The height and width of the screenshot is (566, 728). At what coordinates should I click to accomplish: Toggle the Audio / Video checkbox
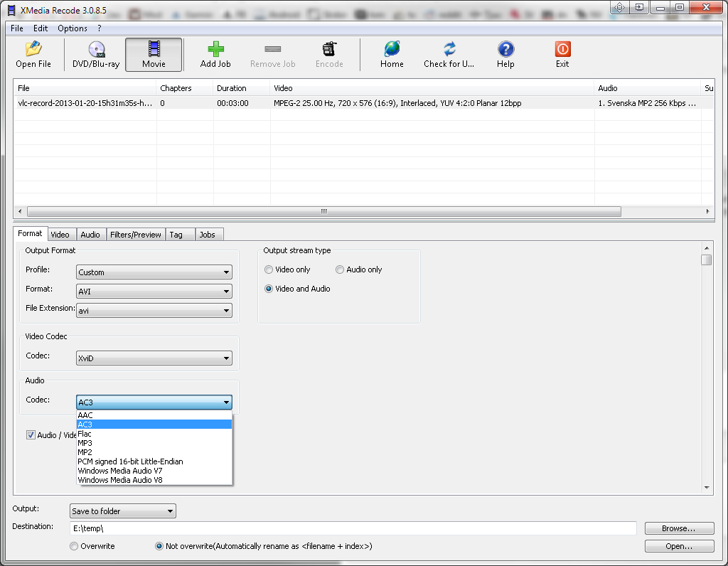[31, 435]
